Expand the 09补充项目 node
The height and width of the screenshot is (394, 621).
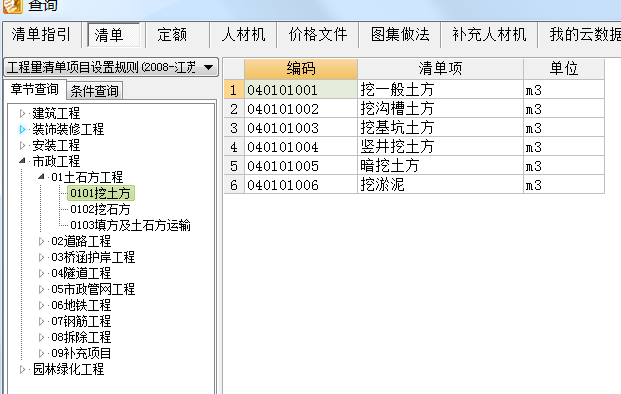tap(41, 353)
